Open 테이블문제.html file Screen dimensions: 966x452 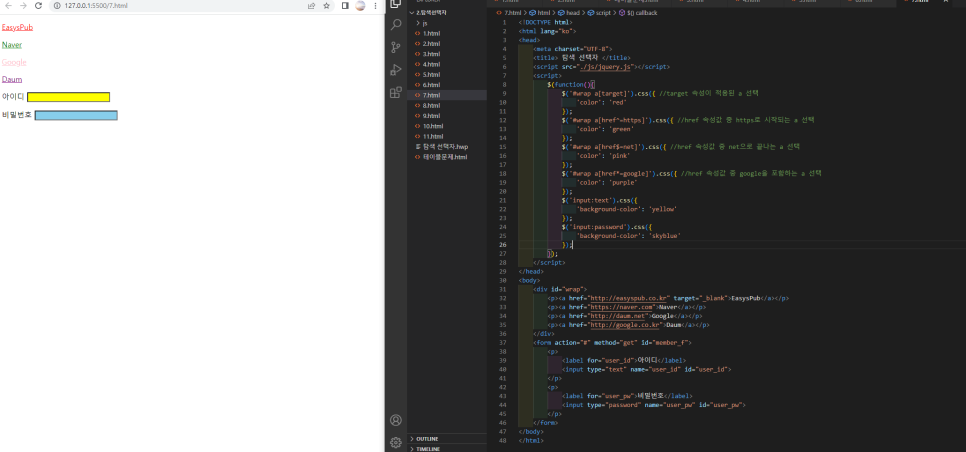click(447, 156)
